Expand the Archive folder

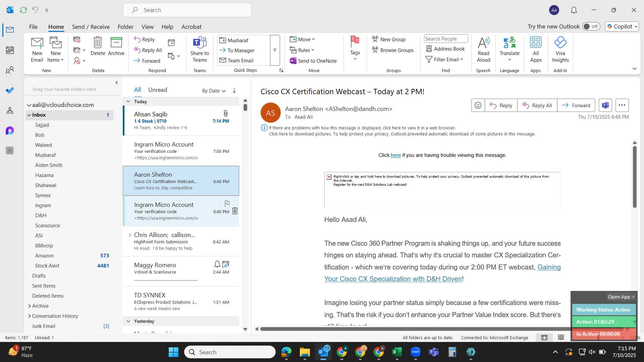30,306
